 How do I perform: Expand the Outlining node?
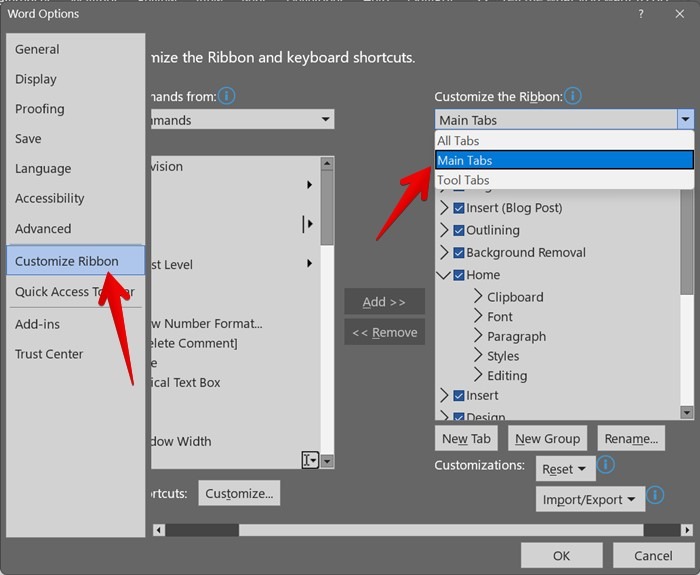click(x=444, y=230)
